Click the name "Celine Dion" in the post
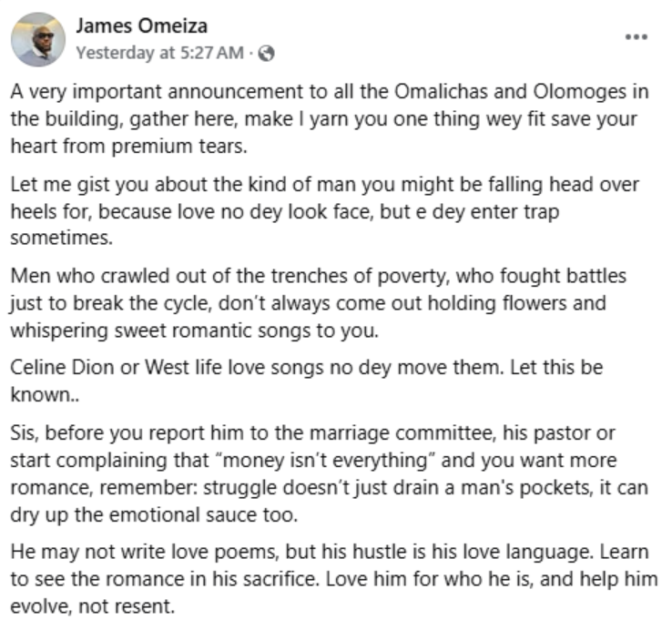The image size is (672, 630). pos(56,371)
